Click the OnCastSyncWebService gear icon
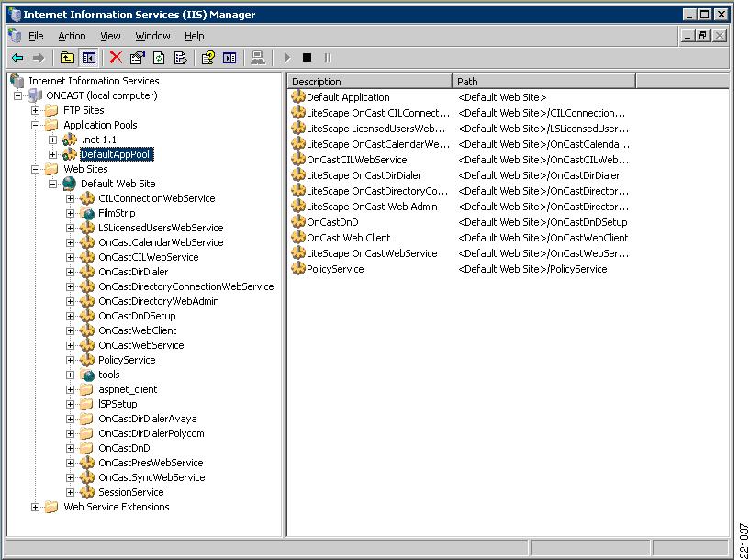 (x=87, y=477)
